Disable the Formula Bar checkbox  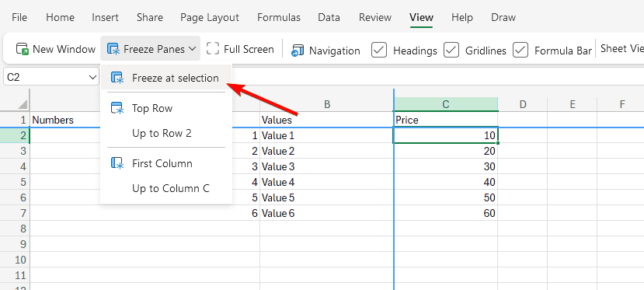tap(520, 50)
